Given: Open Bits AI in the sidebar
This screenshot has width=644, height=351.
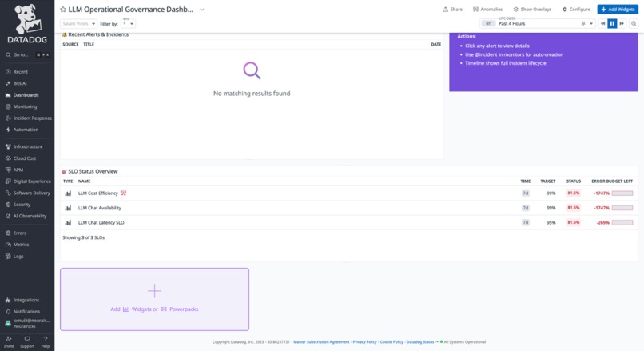Looking at the screenshot, I should tap(20, 83).
